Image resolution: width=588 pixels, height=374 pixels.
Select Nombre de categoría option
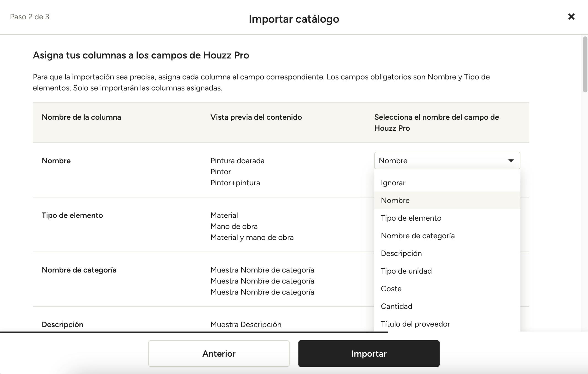coord(418,236)
